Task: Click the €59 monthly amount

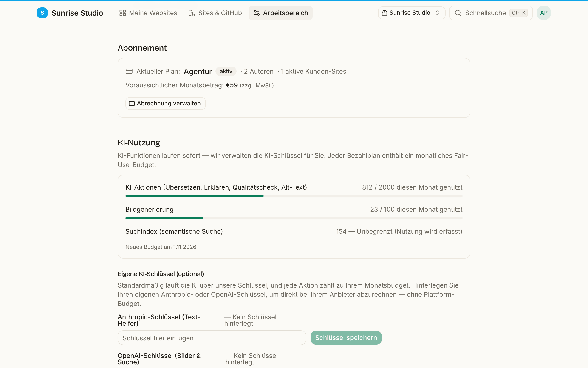Action: click(232, 85)
